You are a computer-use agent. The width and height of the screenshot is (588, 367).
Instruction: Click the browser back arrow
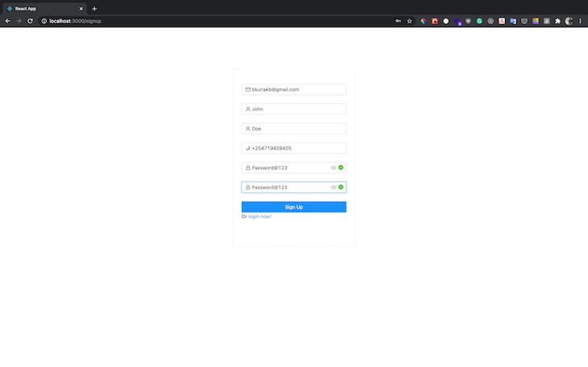pos(7,21)
